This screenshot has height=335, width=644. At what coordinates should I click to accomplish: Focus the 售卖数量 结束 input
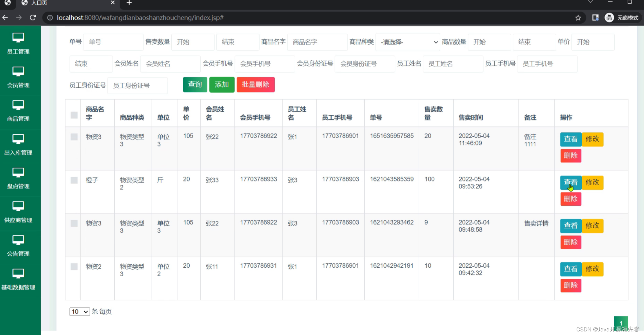point(238,42)
